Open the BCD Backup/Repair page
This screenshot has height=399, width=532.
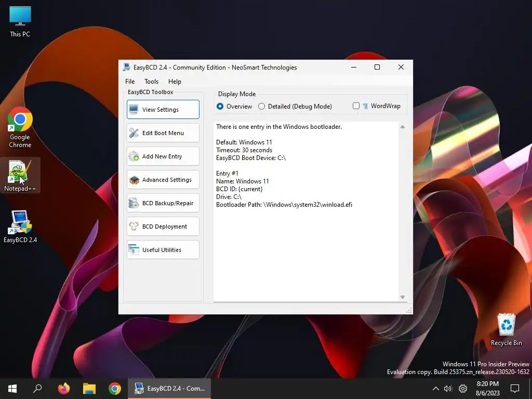click(x=163, y=203)
